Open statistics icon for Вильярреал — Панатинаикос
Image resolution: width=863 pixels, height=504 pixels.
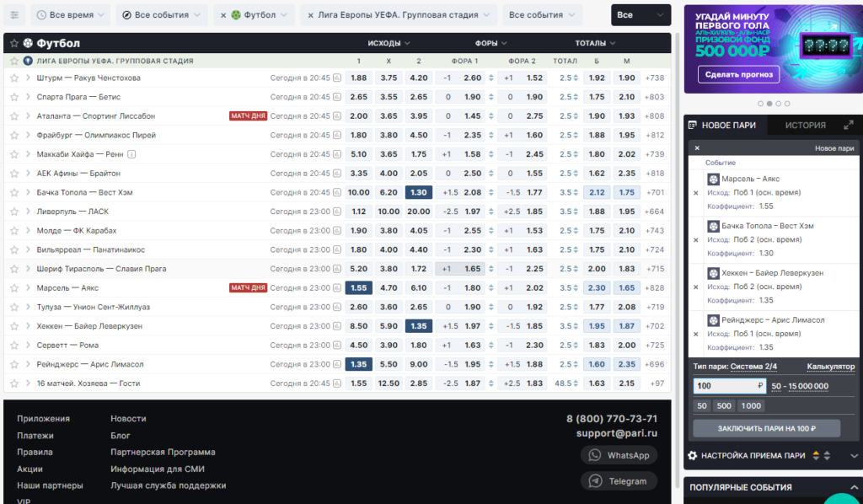pos(337,249)
